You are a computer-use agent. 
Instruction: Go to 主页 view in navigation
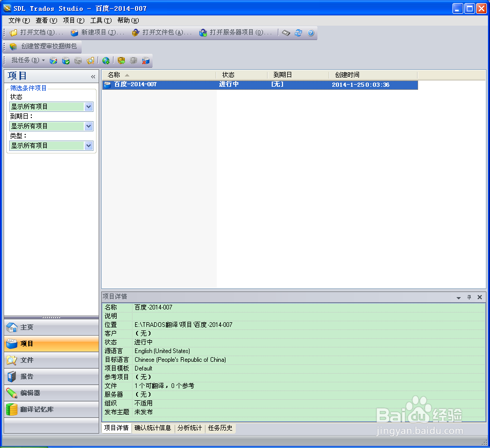coord(51,327)
